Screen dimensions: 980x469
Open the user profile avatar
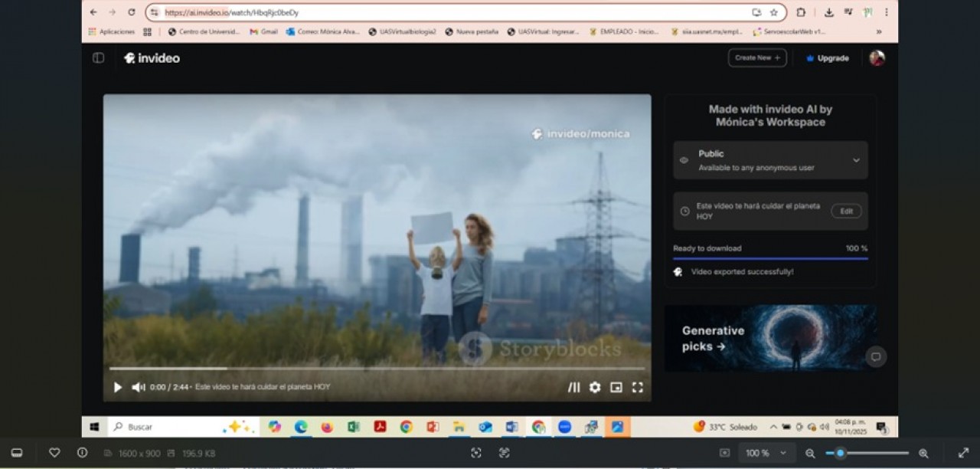tap(877, 58)
